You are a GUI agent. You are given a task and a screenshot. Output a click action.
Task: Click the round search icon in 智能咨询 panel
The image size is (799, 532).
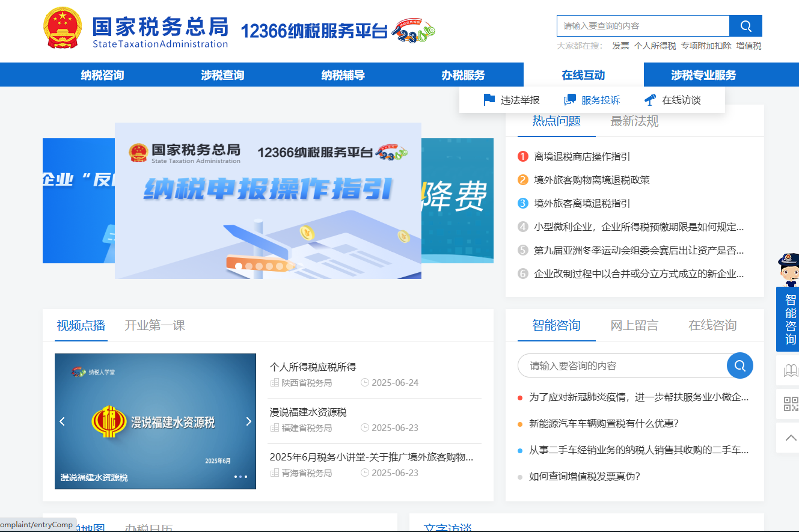tap(740, 365)
